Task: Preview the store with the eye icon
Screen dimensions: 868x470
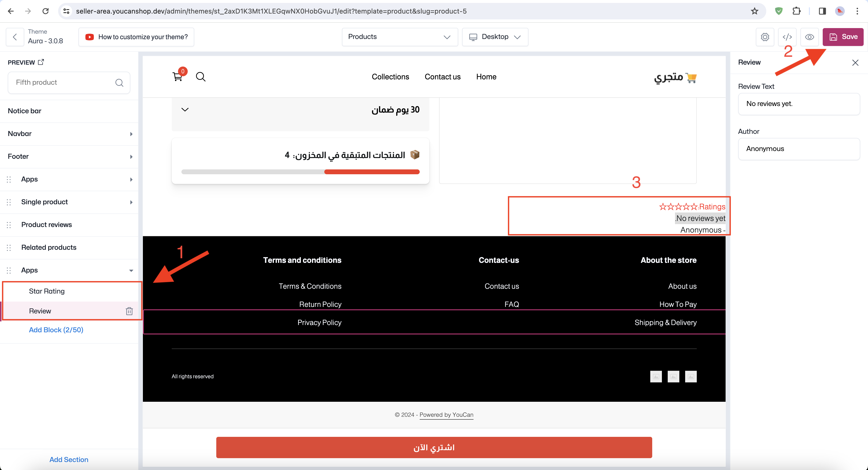Action: pyautogui.click(x=809, y=37)
